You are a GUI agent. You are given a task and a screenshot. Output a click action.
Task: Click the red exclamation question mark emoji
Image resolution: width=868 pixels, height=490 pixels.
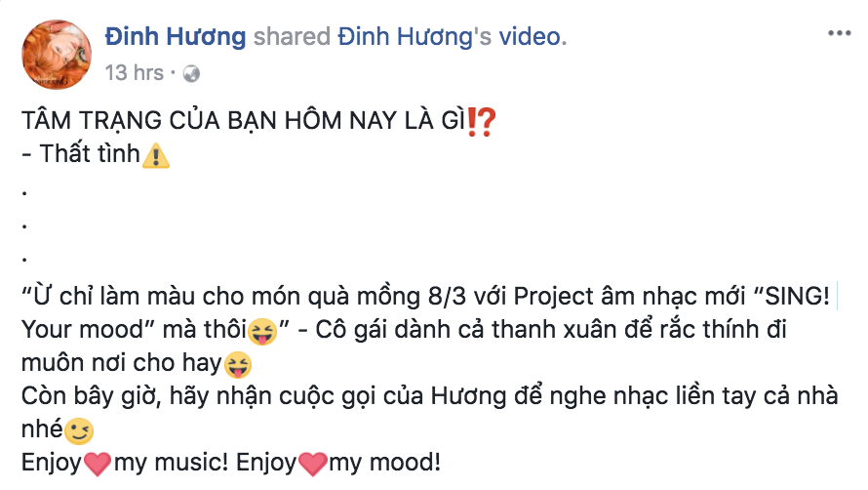pos(481,122)
